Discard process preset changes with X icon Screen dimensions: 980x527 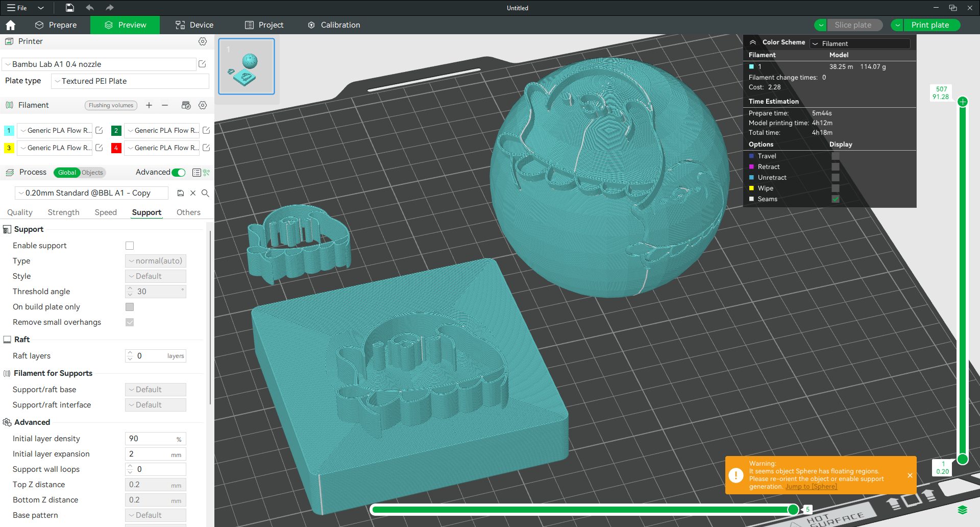pyautogui.click(x=193, y=193)
